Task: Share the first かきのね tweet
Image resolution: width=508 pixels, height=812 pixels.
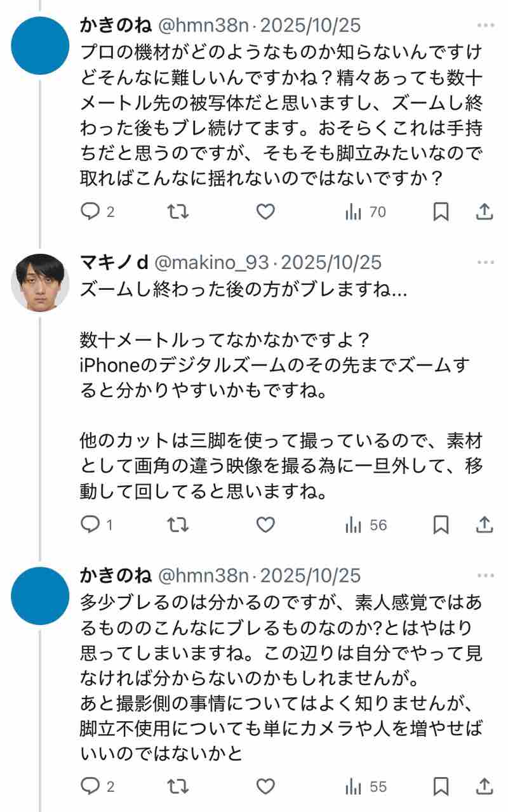Action: point(485,212)
